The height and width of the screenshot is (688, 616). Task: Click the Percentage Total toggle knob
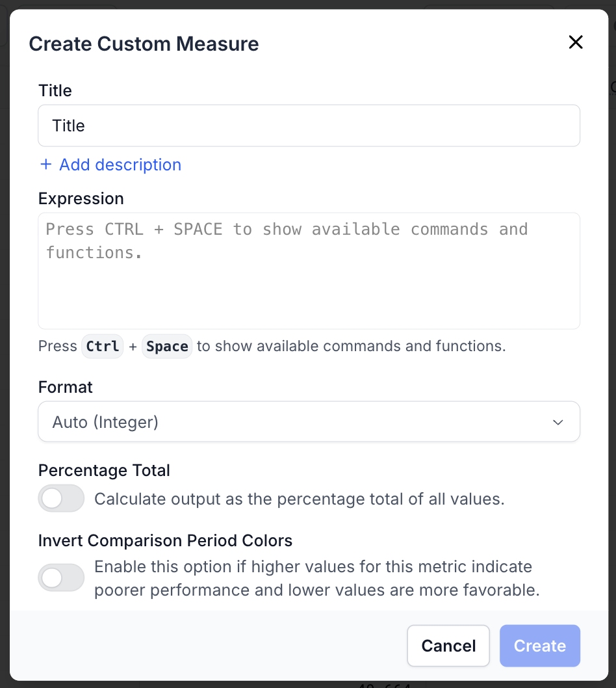[52, 498]
